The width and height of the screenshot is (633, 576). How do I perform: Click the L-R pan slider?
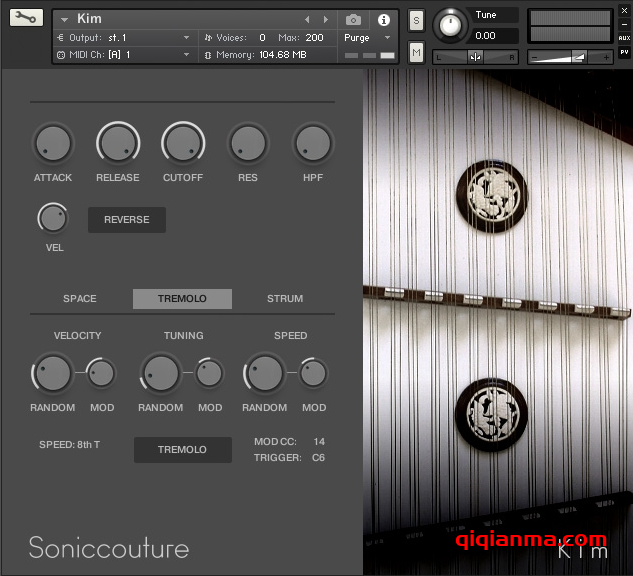click(x=476, y=57)
